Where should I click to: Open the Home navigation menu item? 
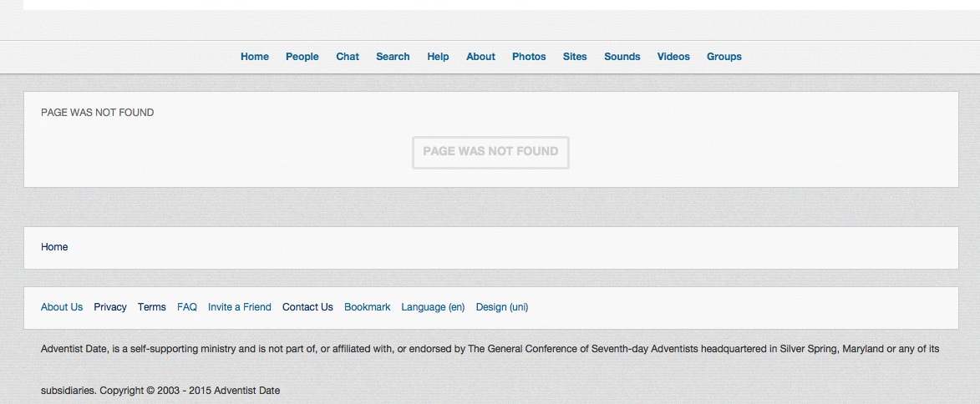[x=255, y=57]
